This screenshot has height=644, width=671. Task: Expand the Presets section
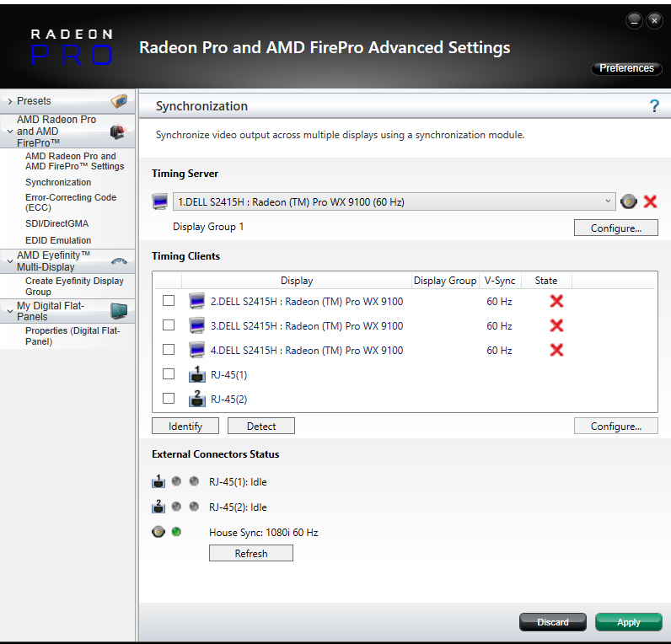[10, 101]
